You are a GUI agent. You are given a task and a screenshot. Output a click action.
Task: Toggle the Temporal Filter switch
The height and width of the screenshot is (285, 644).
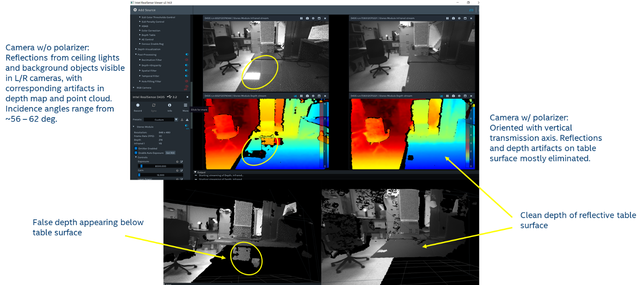point(187,76)
